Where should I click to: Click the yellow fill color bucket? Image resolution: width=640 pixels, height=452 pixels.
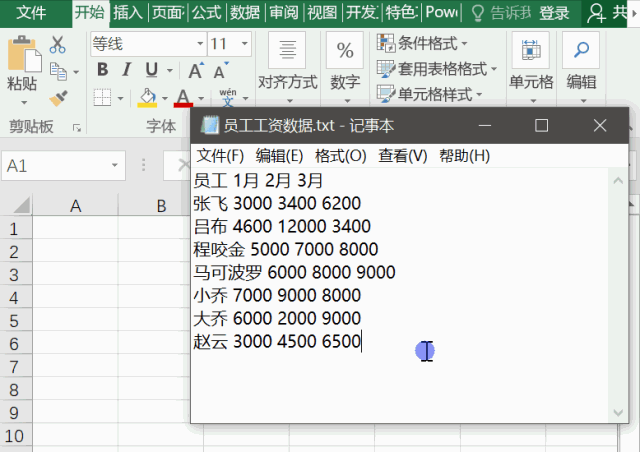click(148, 97)
